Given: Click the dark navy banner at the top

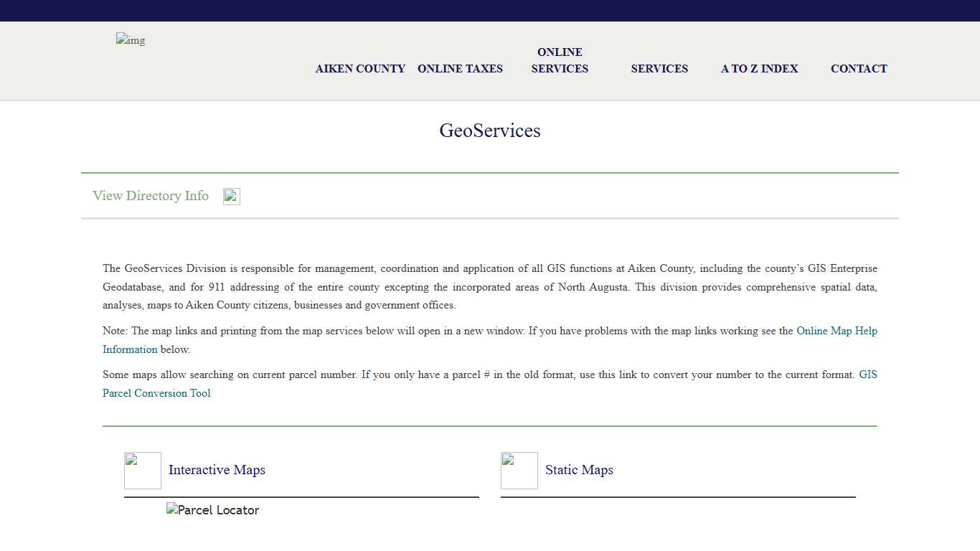Looking at the screenshot, I should pyautogui.click(x=490, y=10).
